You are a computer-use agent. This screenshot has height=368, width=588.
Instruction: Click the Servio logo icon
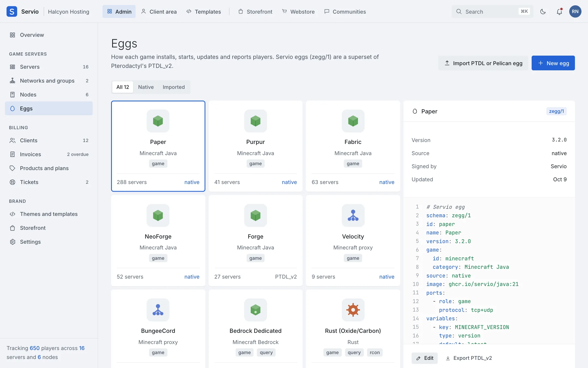coord(12,11)
